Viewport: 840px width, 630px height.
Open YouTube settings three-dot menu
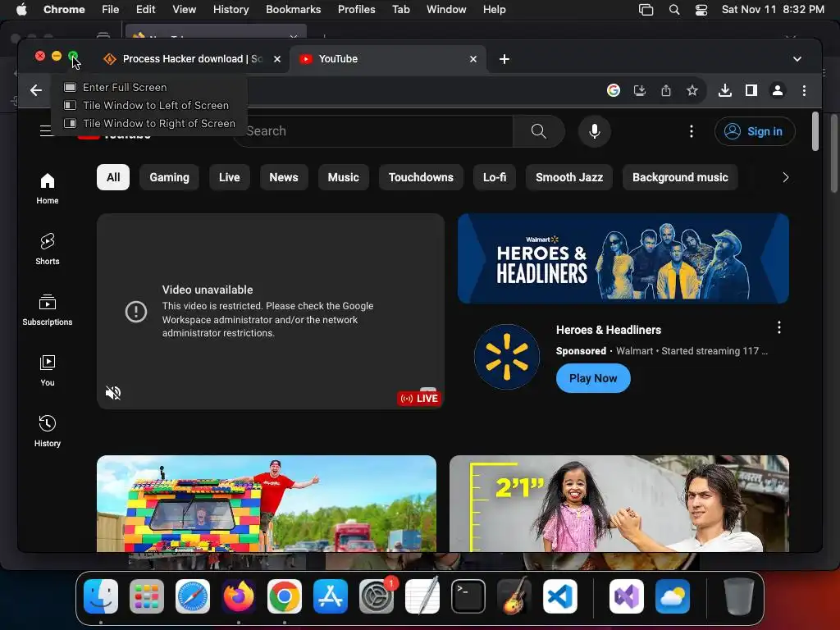point(691,131)
